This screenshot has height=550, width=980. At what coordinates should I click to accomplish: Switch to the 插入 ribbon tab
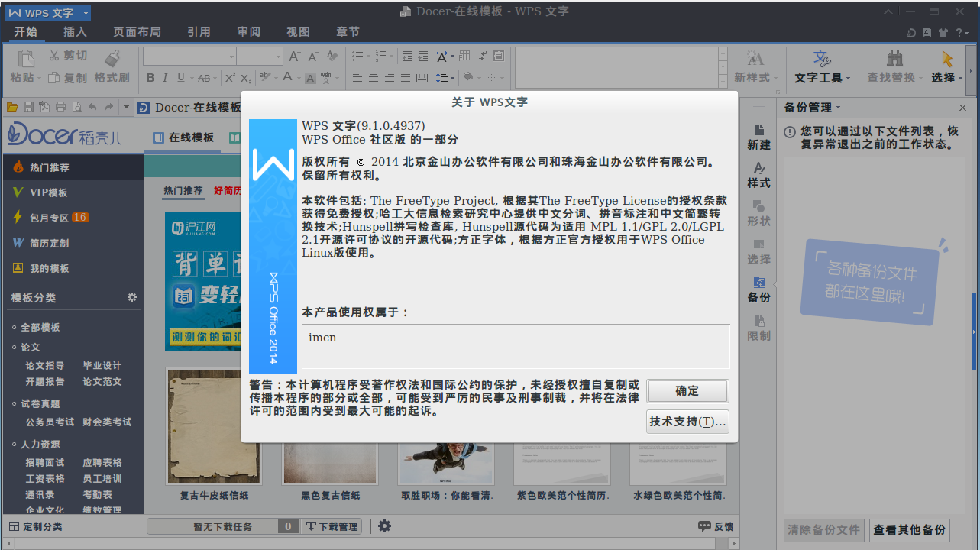tap(75, 32)
